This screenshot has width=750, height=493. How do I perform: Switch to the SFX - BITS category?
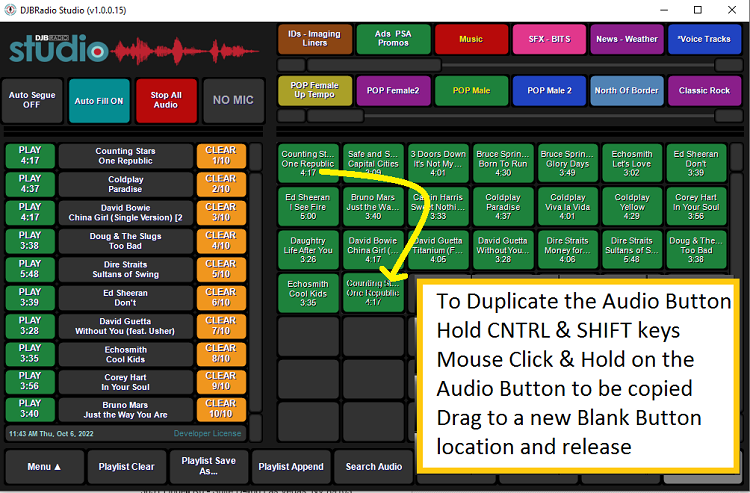click(549, 39)
